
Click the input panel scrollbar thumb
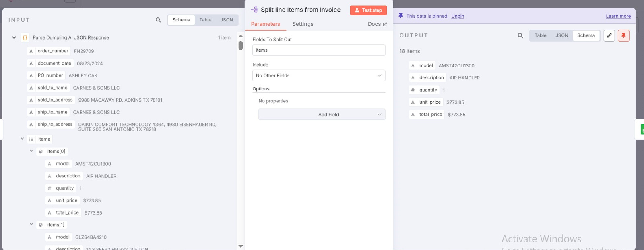(241, 46)
